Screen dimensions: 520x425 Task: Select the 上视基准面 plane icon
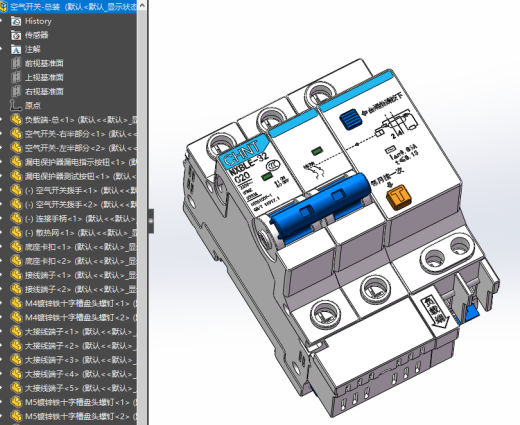(x=16, y=77)
